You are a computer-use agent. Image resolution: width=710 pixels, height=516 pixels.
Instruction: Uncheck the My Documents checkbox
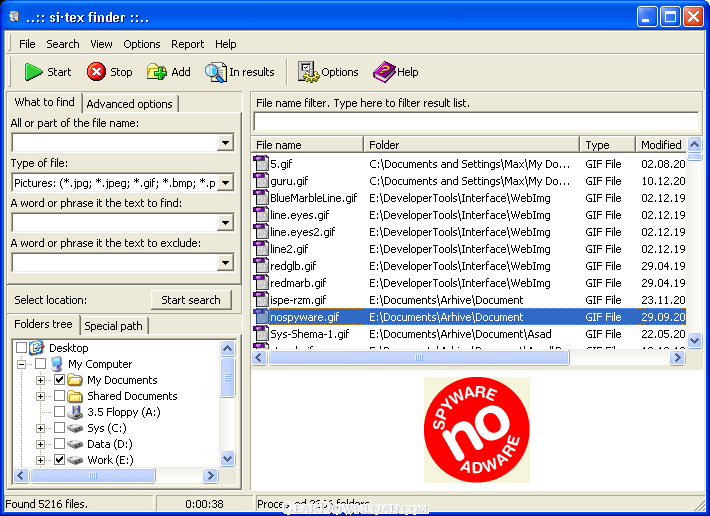59,379
